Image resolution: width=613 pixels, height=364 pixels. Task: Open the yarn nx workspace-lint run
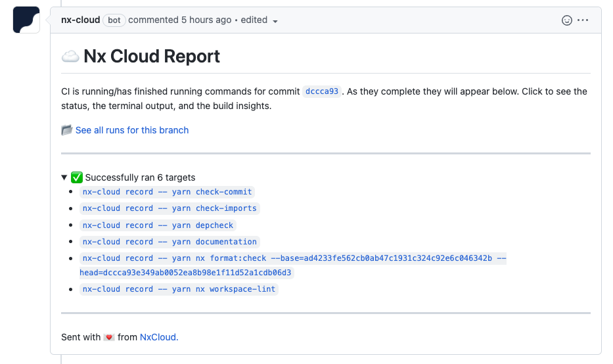(x=179, y=289)
